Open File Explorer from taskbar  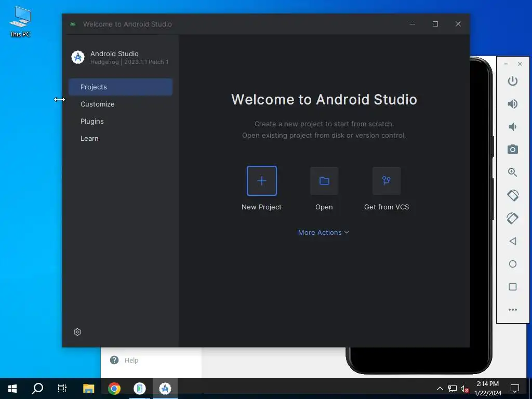(x=88, y=389)
